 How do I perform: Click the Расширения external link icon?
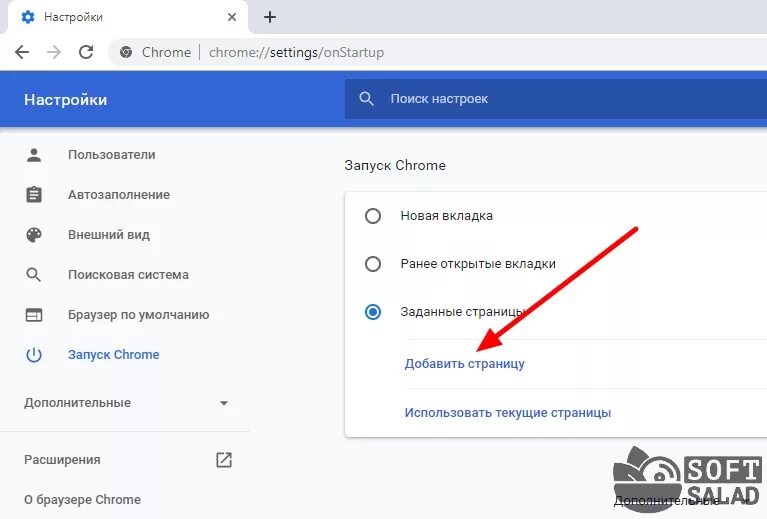[224, 460]
